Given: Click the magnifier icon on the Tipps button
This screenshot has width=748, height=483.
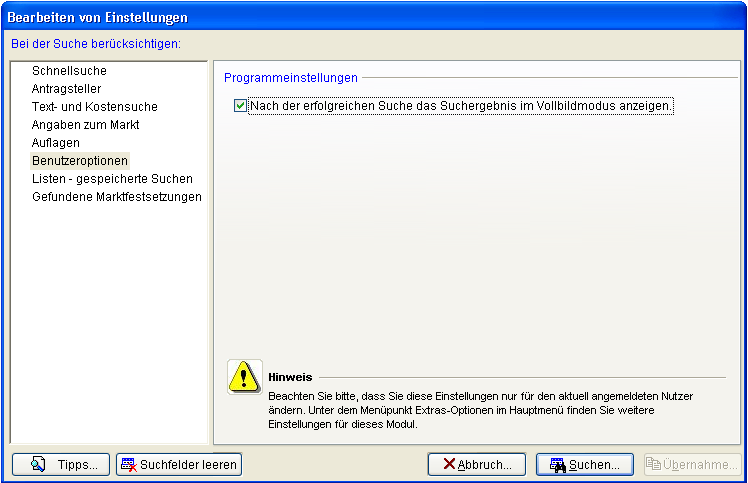Looking at the screenshot, I should pyautogui.click(x=38, y=464).
